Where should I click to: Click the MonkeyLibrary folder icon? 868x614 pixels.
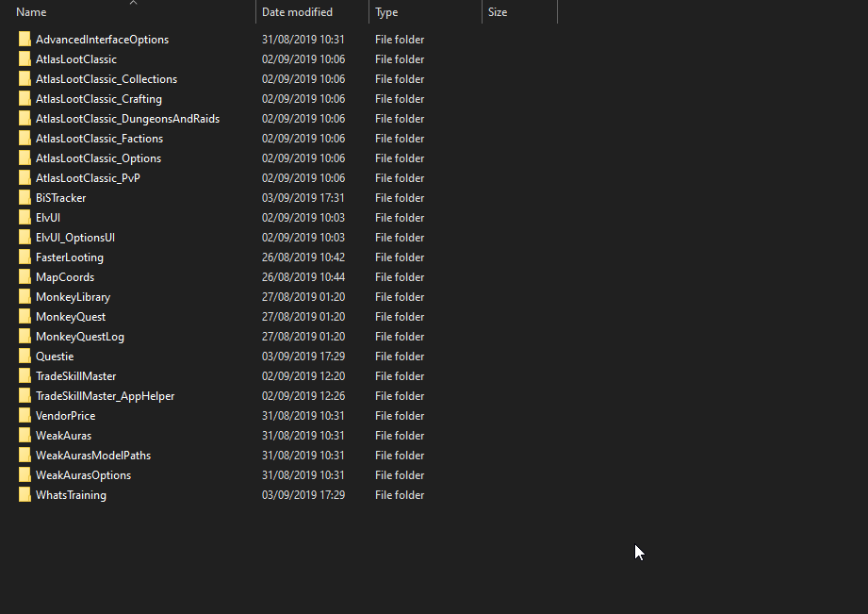pyautogui.click(x=25, y=296)
